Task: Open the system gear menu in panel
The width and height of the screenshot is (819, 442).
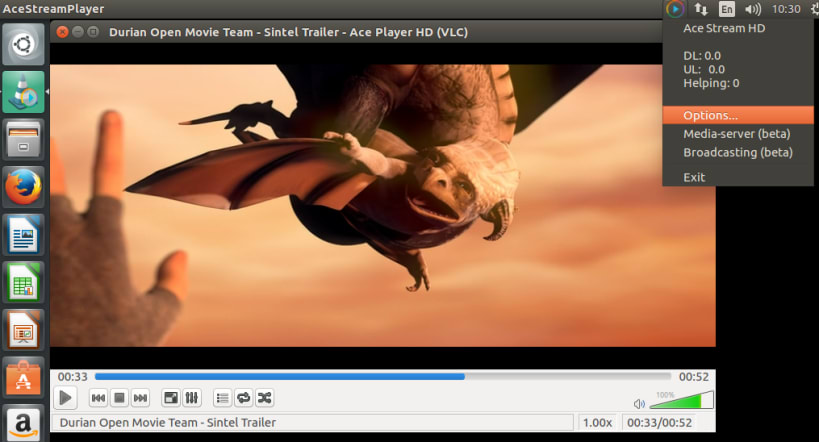Action: click(814, 9)
